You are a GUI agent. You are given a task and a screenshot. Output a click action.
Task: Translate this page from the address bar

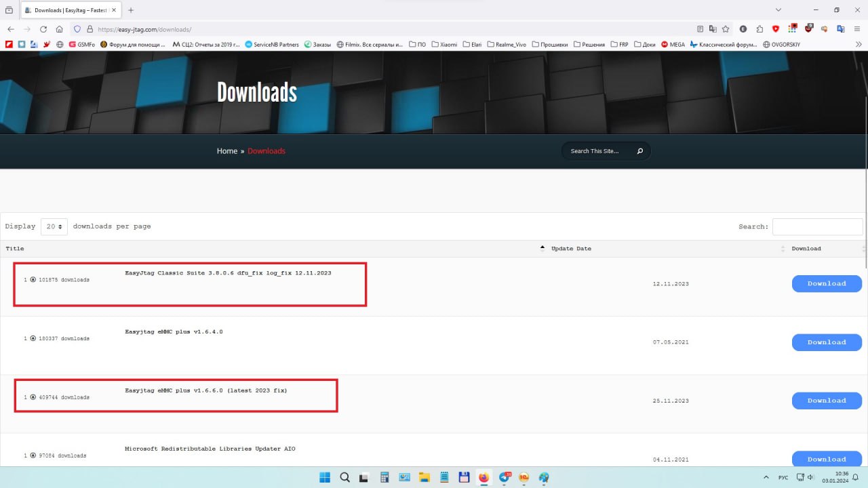713,29
